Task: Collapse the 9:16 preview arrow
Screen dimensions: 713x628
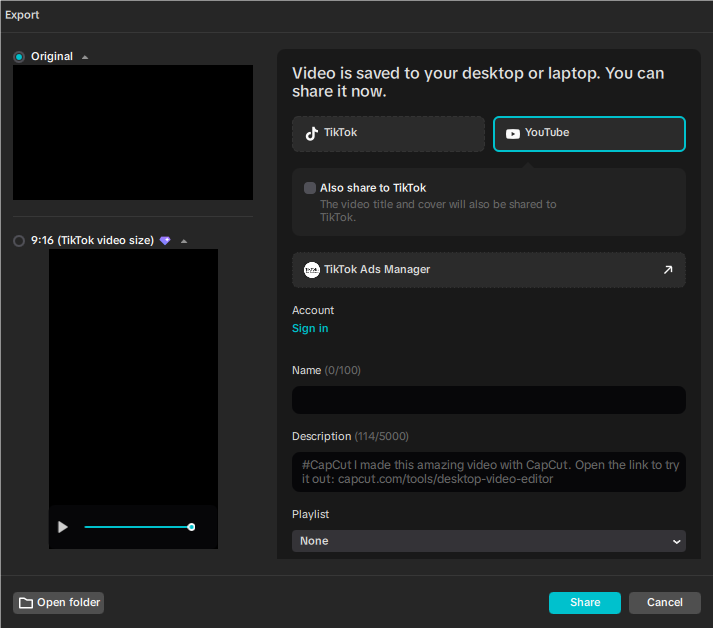Action: [x=184, y=241]
